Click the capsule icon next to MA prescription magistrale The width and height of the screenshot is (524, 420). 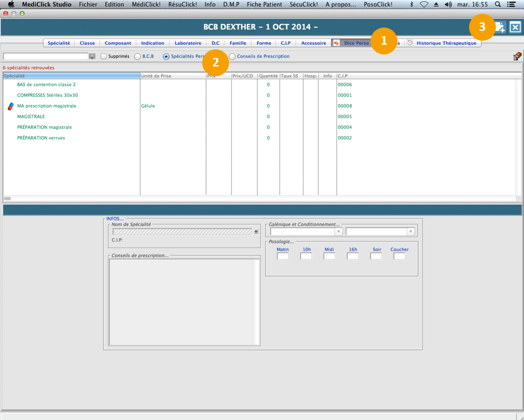pyautogui.click(x=10, y=106)
